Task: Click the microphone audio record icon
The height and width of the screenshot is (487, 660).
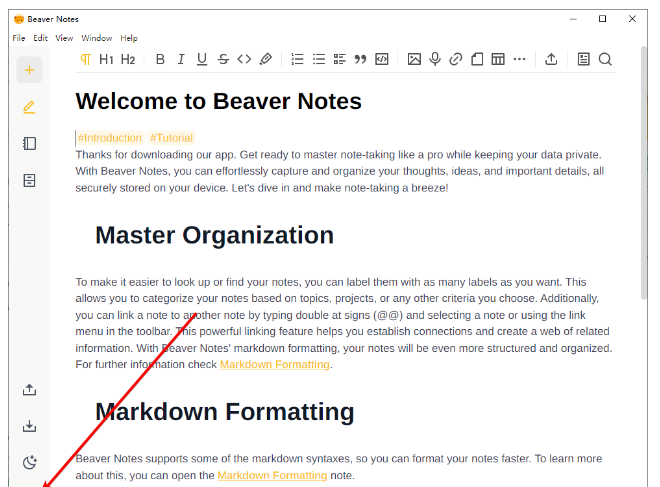Action: click(435, 59)
